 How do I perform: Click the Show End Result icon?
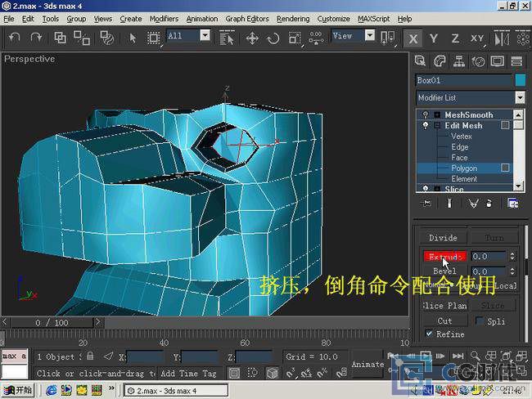(449, 203)
